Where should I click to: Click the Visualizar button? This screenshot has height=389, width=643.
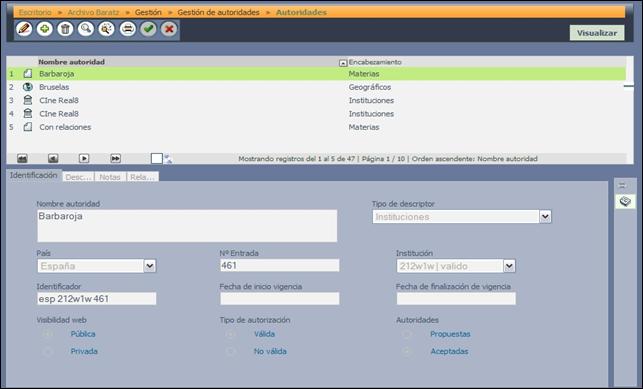[597, 33]
